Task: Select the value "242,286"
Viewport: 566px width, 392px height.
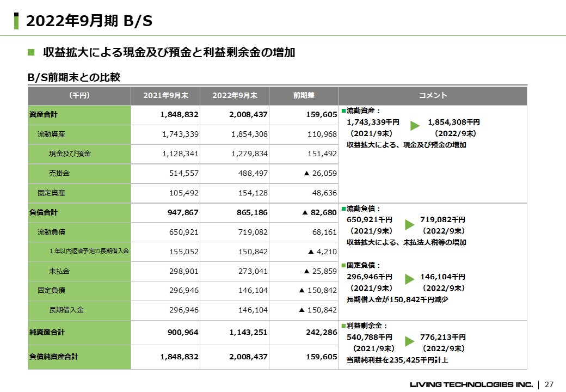Action: click(x=322, y=333)
